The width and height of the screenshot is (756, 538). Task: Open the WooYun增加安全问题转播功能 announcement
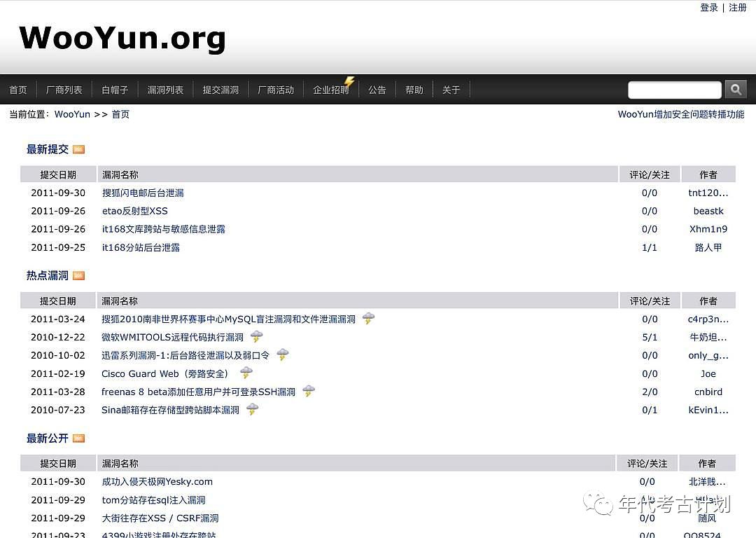point(681,114)
